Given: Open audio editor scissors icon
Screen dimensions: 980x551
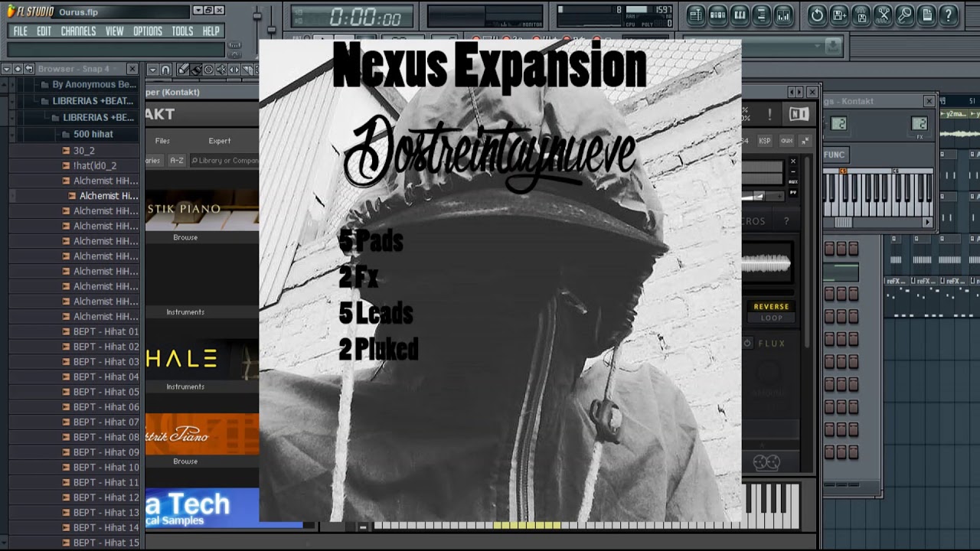Looking at the screenshot, I should [x=883, y=15].
